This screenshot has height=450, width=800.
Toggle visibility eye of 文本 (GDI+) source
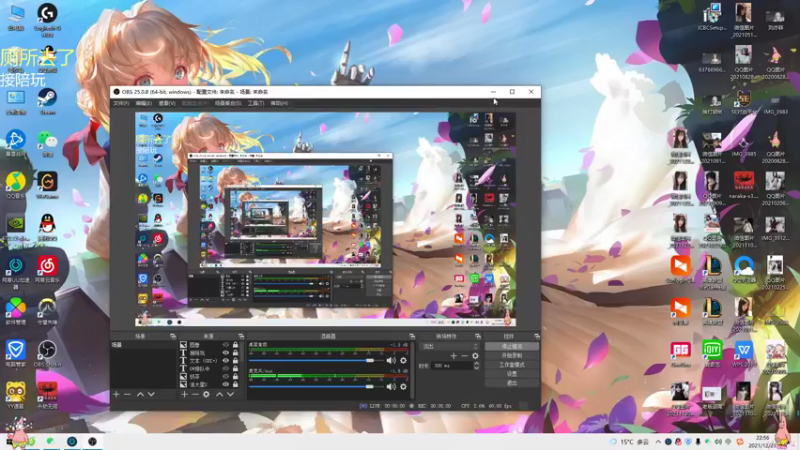(226, 361)
